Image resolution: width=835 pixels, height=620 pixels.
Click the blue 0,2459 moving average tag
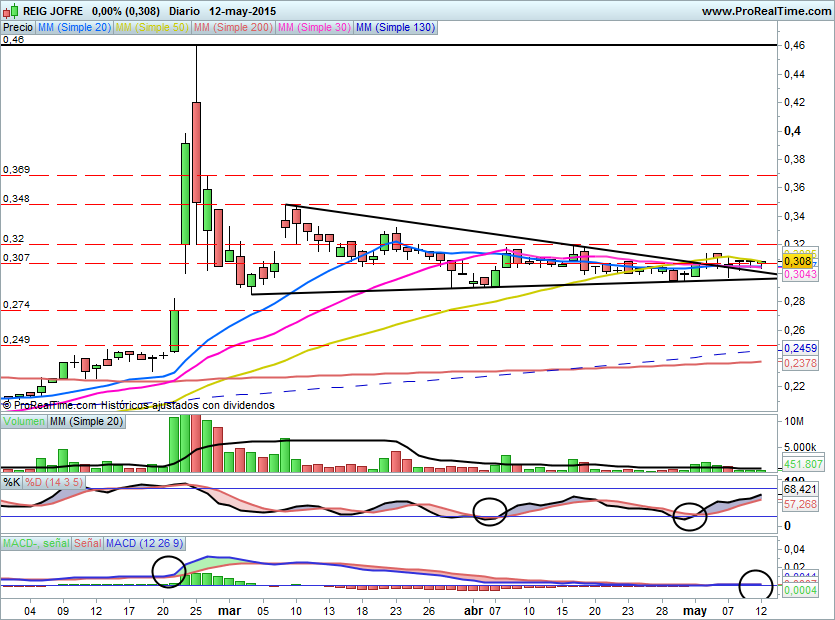click(800, 348)
